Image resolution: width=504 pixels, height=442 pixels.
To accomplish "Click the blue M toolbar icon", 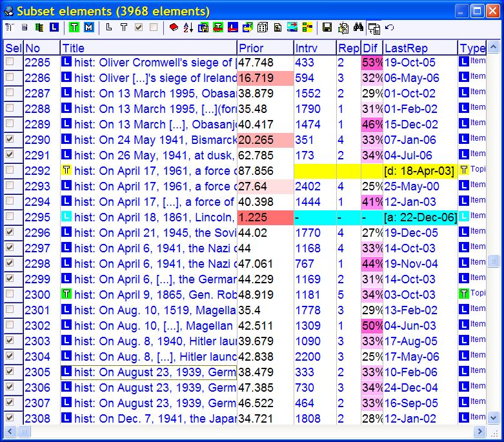I will coord(88,28).
